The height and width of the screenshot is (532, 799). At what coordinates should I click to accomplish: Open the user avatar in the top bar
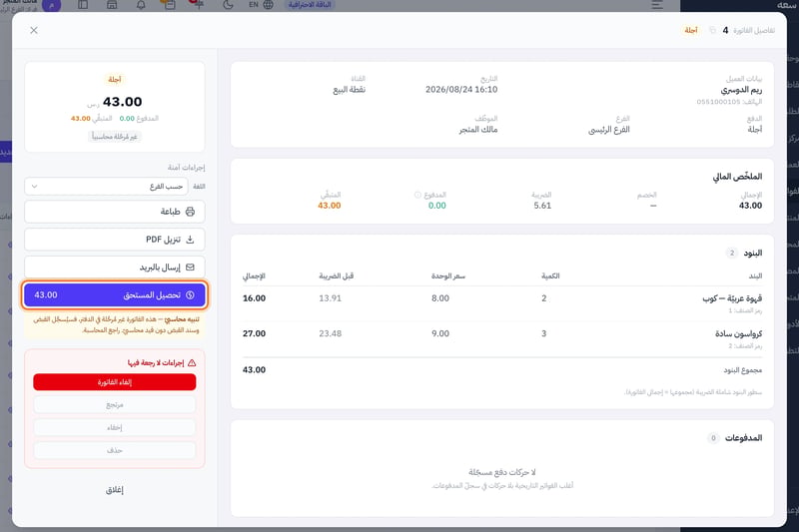pyautogui.click(x=52, y=5)
